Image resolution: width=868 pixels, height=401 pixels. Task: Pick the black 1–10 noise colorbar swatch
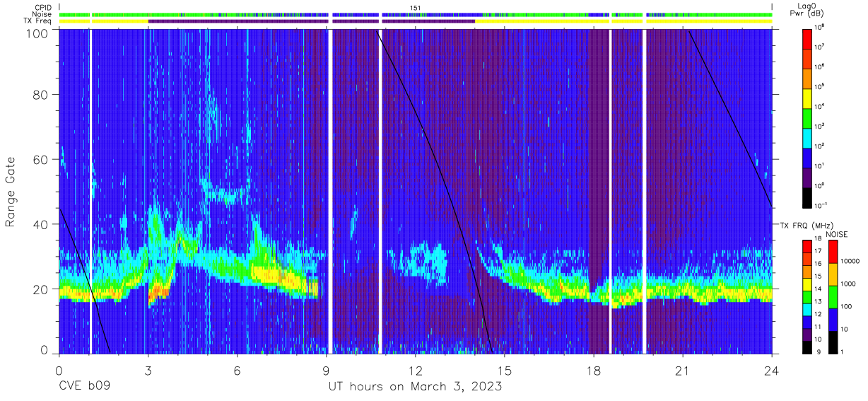pyautogui.click(x=832, y=342)
